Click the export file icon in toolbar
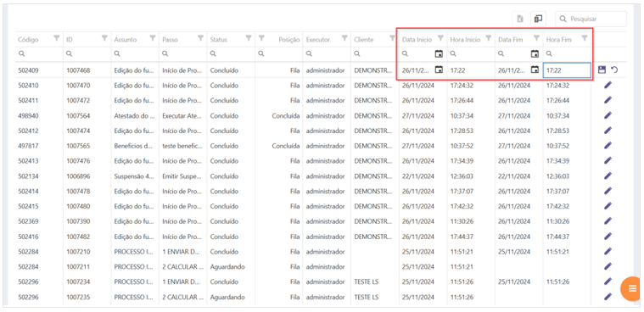This screenshot has width=644, height=312. [520, 19]
